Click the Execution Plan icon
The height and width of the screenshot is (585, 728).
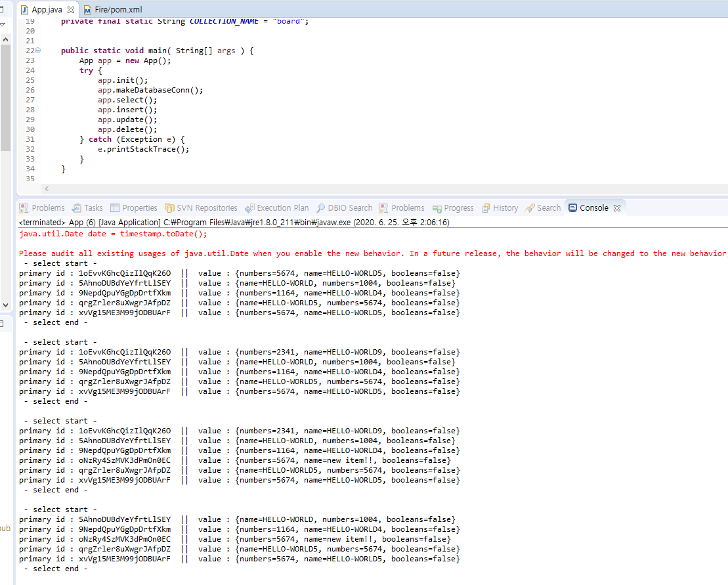(250, 208)
